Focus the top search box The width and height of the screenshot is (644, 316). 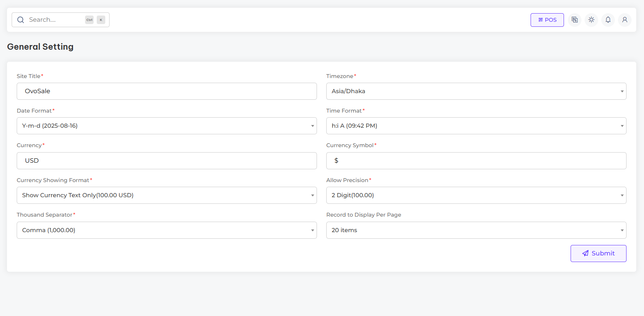54,20
